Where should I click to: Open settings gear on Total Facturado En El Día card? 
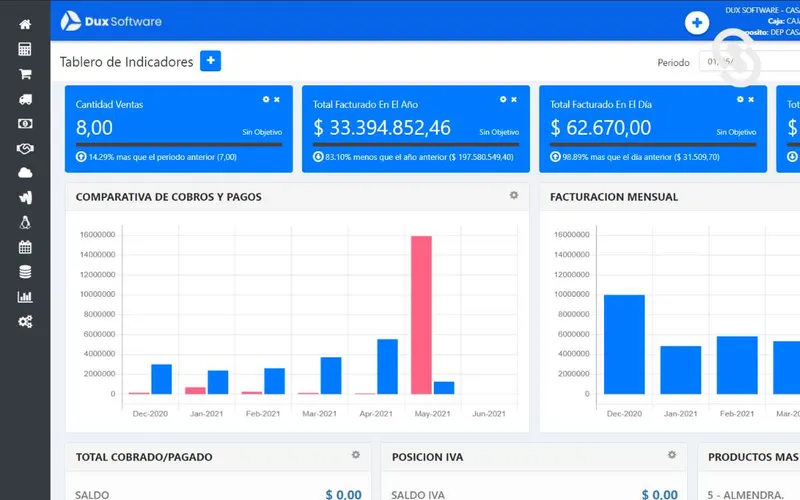(x=740, y=99)
